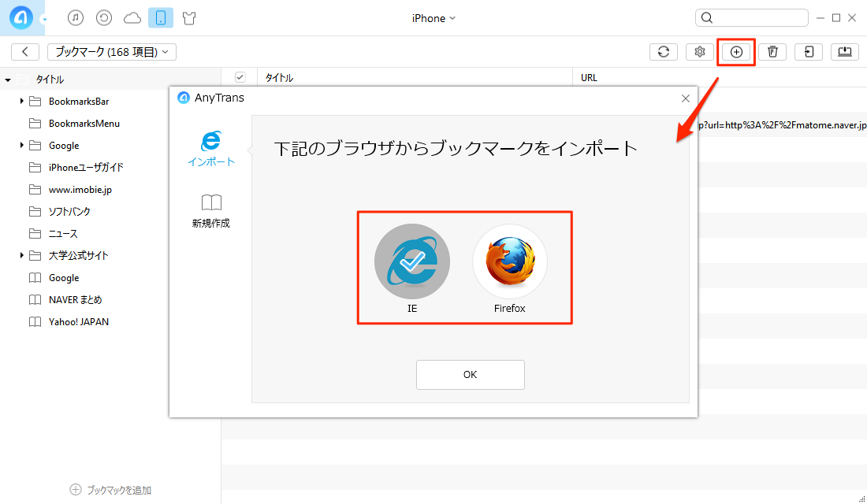Select the device manager phone icon
This screenshot has height=504, width=867.
pyautogui.click(x=161, y=18)
